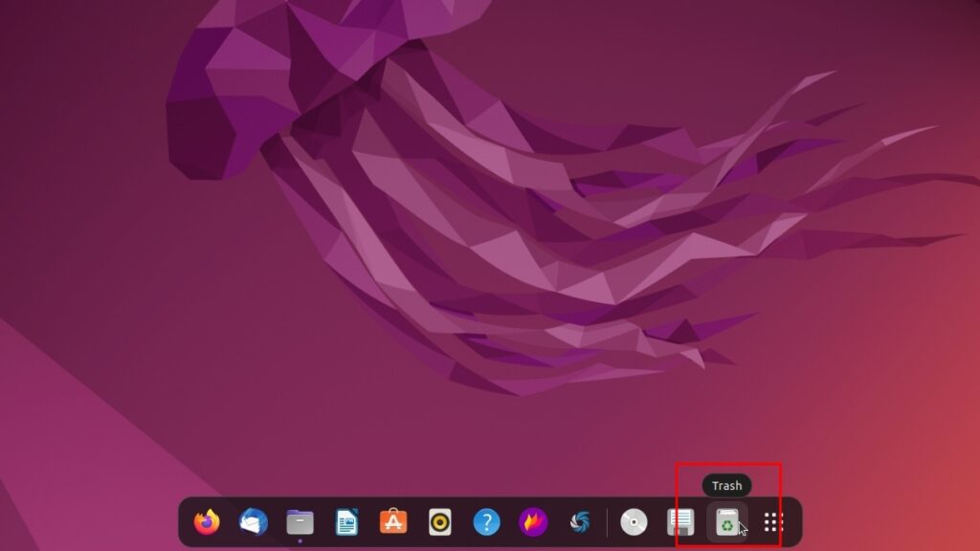Viewport: 980px width, 551px height.
Task: Click the Trash tooltip label
Action: 726,485
